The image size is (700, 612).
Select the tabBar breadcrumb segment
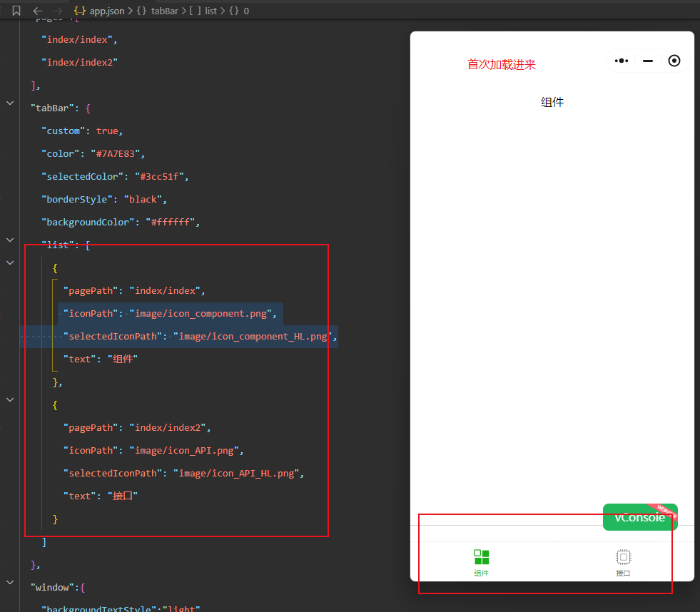[x=158, y=11]
